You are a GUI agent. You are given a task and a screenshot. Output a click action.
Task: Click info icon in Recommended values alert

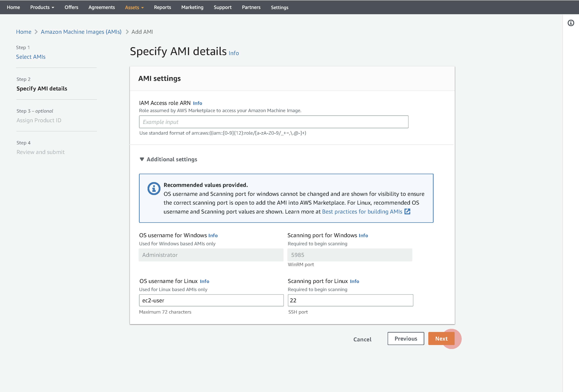(x=154, y=189)
